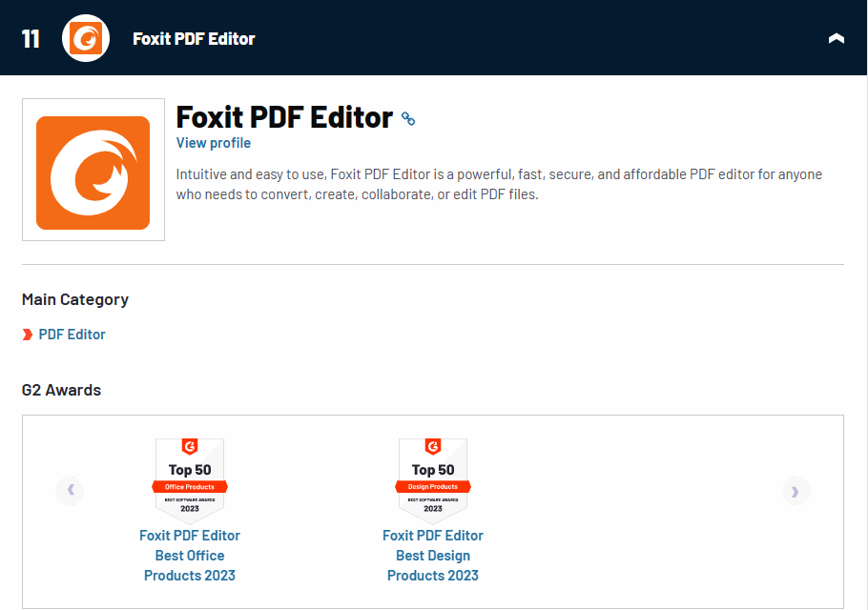Click the Main Category section heading

tap(75, 299)
